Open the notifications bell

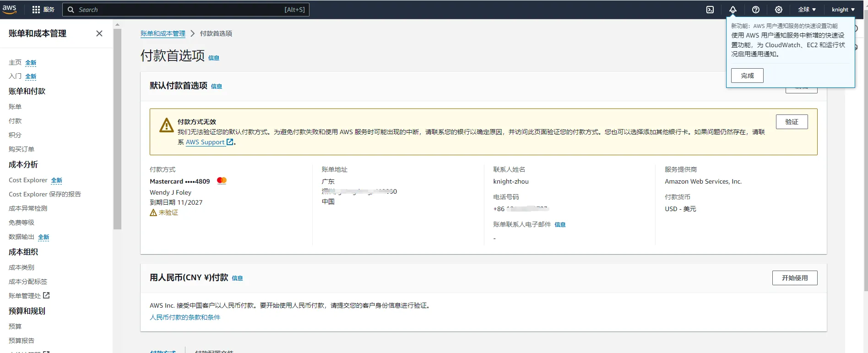coord(732,10)
